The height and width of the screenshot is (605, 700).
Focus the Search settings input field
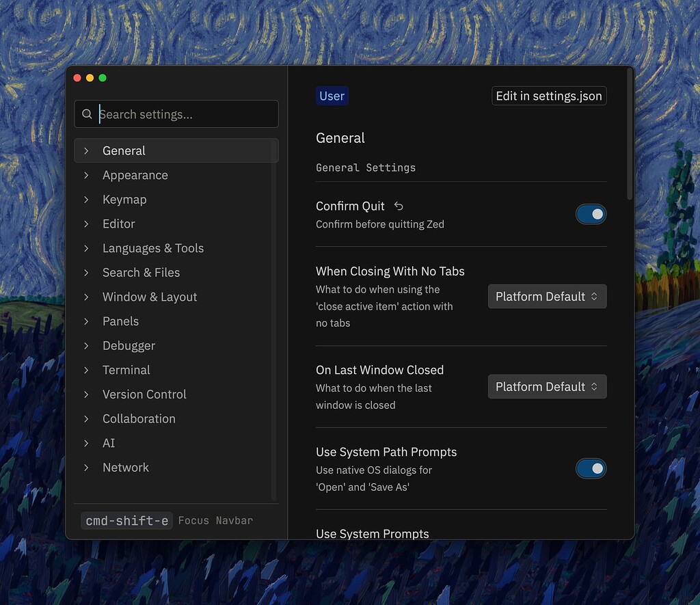tap(176, 114)
